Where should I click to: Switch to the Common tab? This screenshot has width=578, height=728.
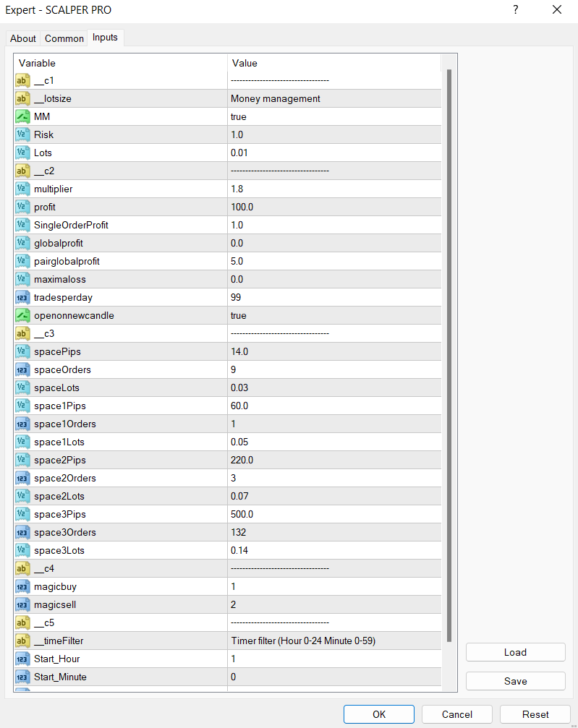coord(64,38)
